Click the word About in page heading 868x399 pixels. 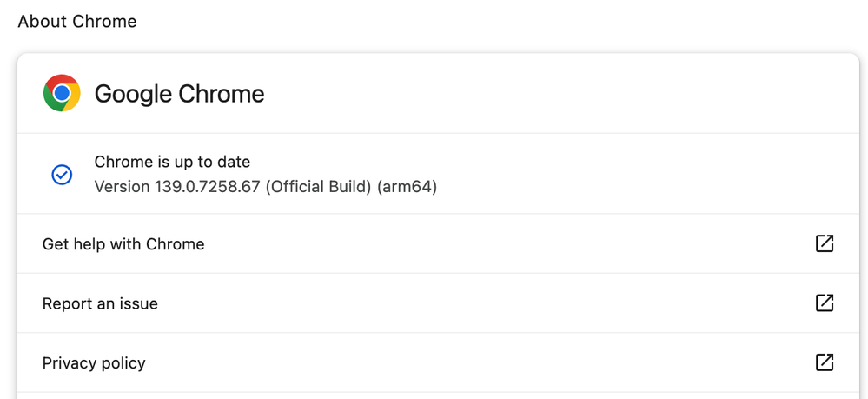tap(43, 22)
